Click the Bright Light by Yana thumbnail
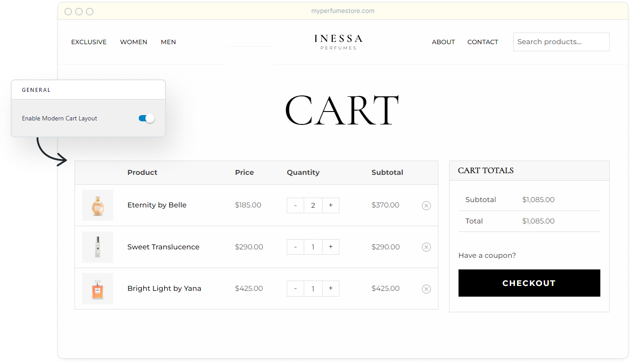632x364 pixels. point(98,289)
